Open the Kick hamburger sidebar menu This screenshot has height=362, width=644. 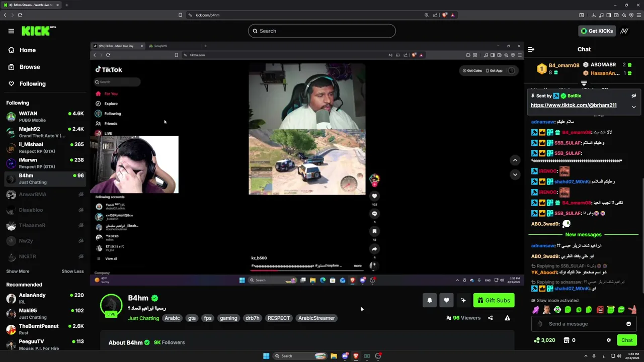pyautogui.click(x=11, y=31)
